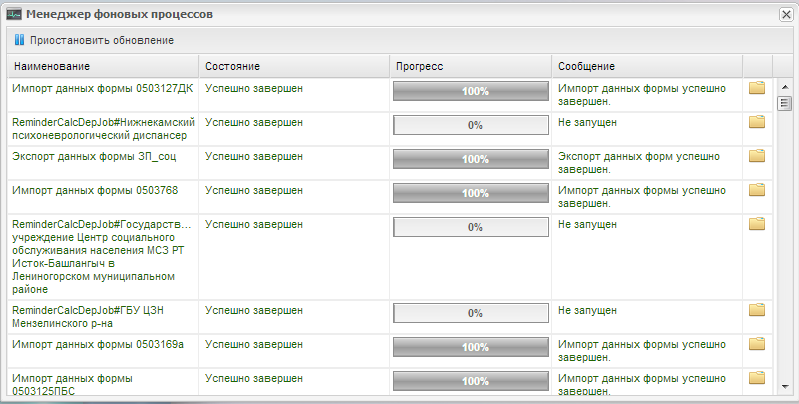
Task: Click success message of 0503169а import row
Action: click(x=642, y=351)
